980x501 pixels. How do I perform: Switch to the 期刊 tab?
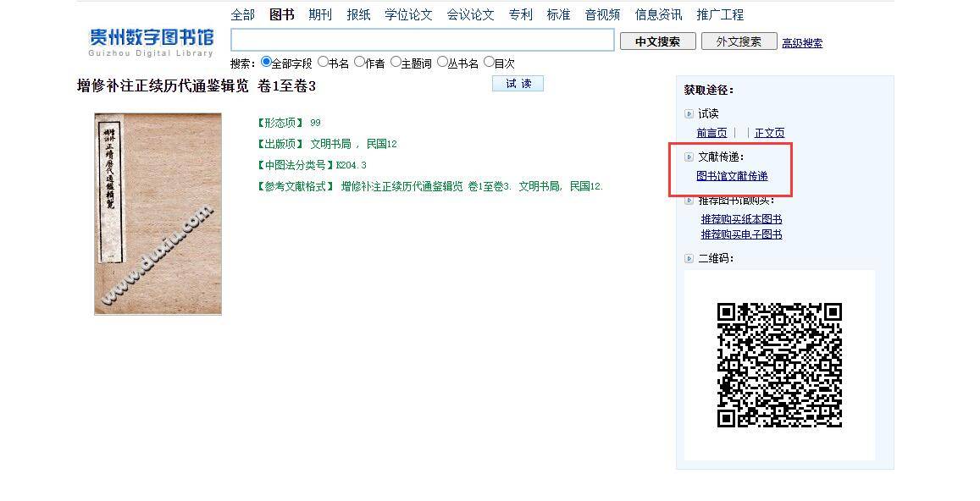pyautogui.click(x=320, y=14)
